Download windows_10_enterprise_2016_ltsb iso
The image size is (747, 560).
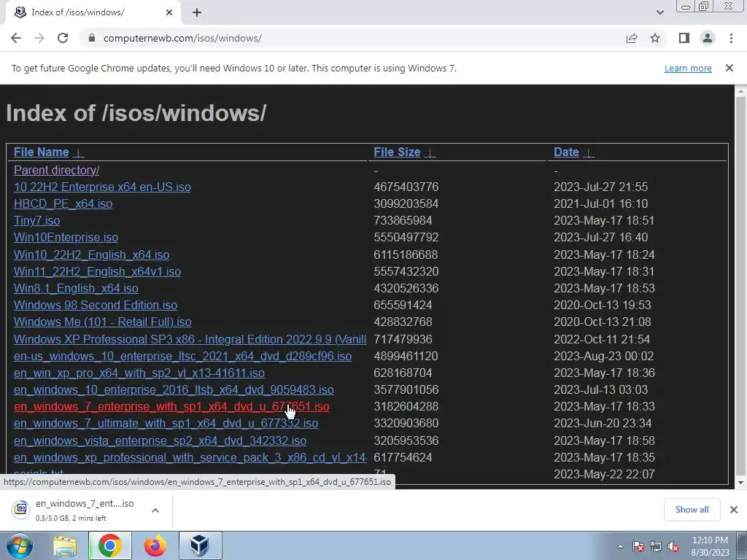(x=174, y=389)
